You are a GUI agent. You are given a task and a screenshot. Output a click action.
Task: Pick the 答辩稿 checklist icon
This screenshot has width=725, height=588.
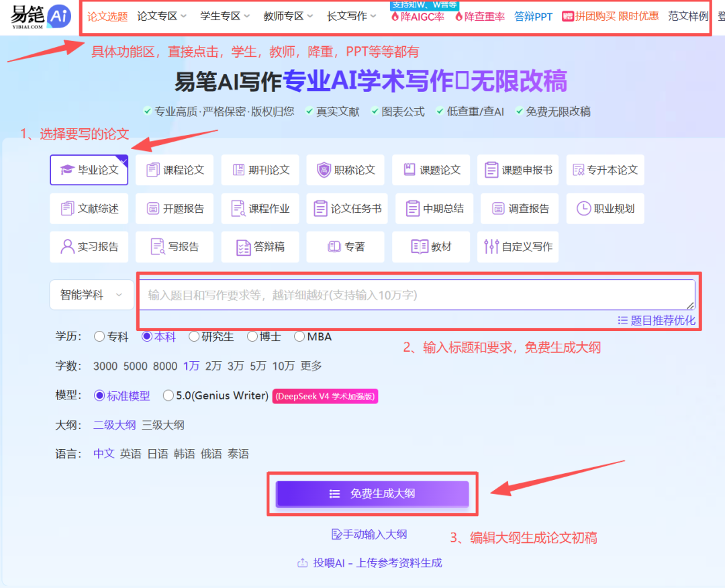[243, 247]
